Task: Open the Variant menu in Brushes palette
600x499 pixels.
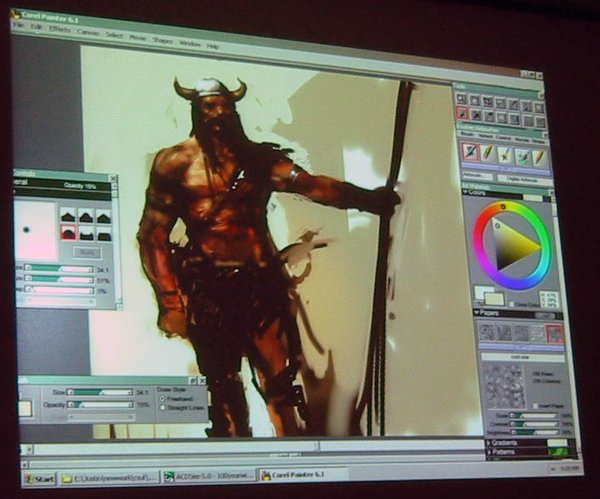Action: pyautogui.click(x=484, y=136)
